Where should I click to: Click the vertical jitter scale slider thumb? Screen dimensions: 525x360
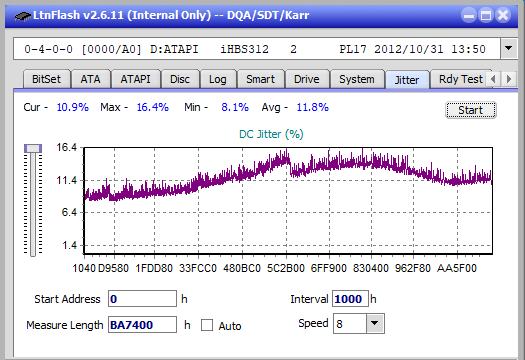(33, 148)
